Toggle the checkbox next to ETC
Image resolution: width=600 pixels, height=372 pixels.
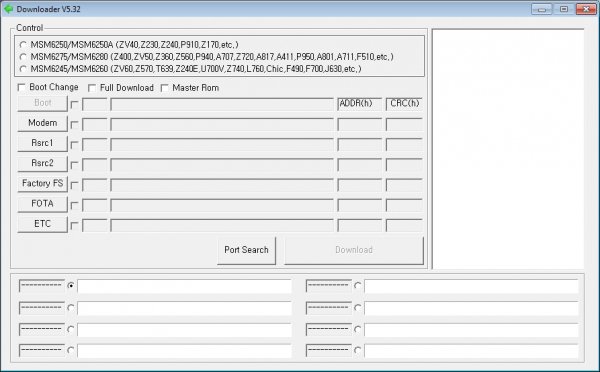(x=75, y=226)
